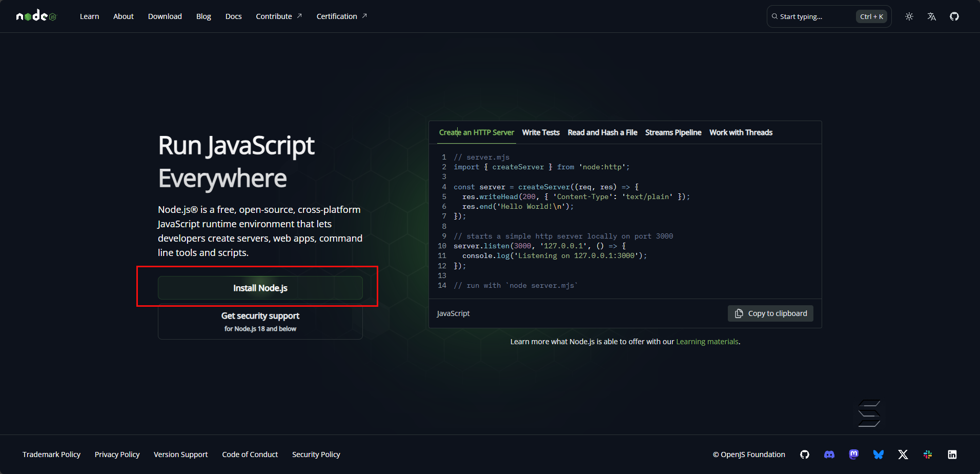Image resolution: width=980 pixels, height=474 pixels.
Task: Switch to Read and Hash a File tab
Action: click(602, 132)
